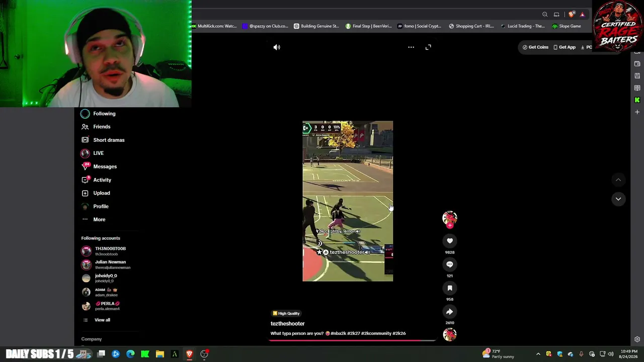Image resolution: width=644 pixels, height=362 pixels.
Task: Open the Following feed
Action: click(x=99, y=114)
